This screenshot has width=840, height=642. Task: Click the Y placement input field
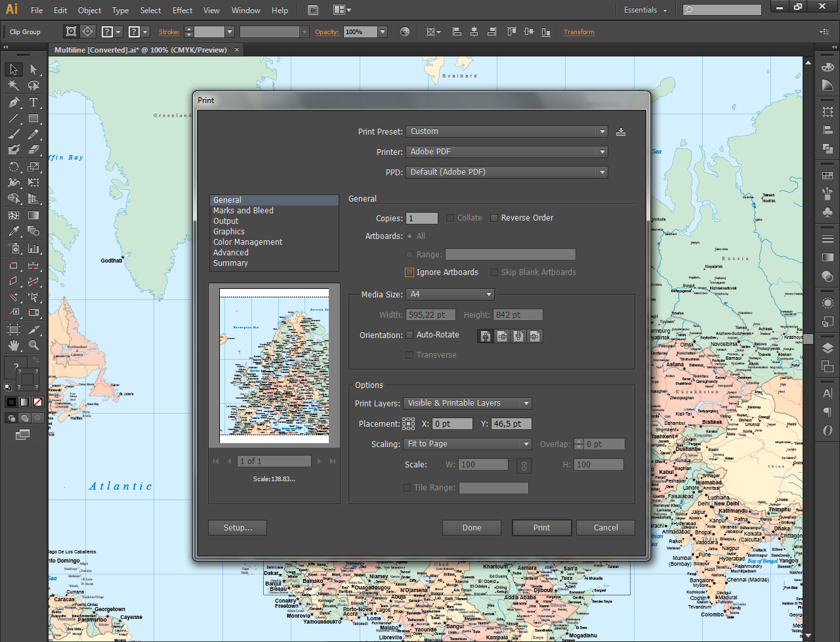click(x=511, y=423)
